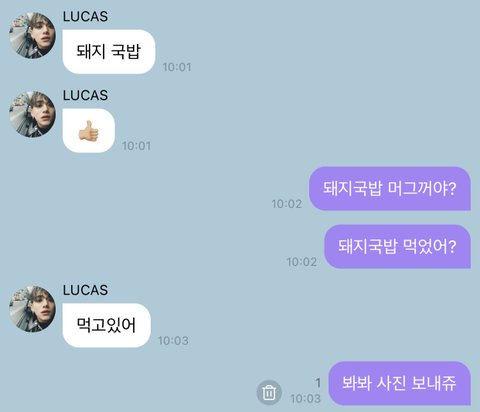Click LUCAS name above 먹고있어
The height and width of the screenshot is (412, 480).
point(85,290)
